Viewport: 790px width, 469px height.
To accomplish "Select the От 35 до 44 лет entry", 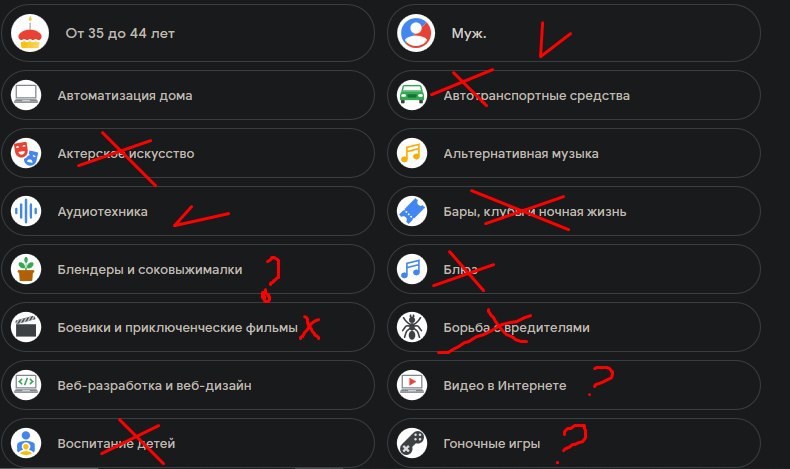I will [188, 33].
